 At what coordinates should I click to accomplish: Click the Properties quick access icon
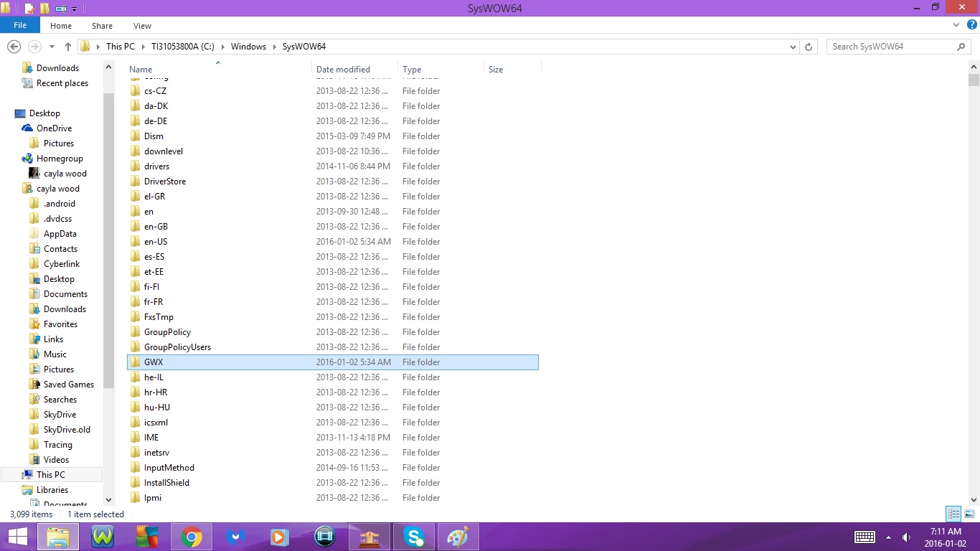[29, 9]
